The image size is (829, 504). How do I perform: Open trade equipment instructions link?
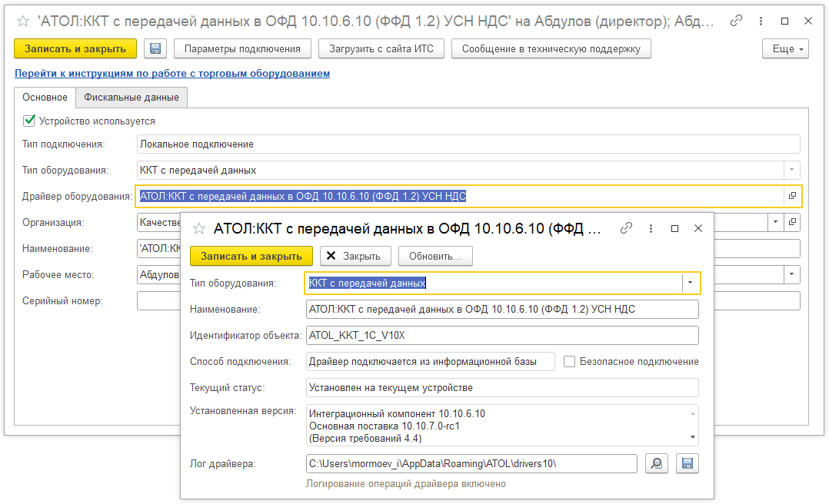point(172,74)
